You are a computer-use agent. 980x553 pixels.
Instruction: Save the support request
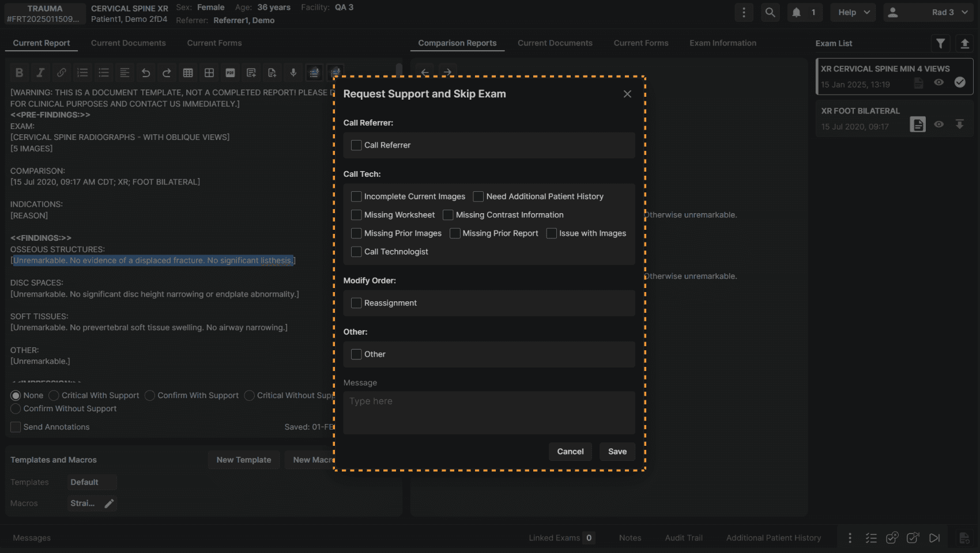point(617,452)
